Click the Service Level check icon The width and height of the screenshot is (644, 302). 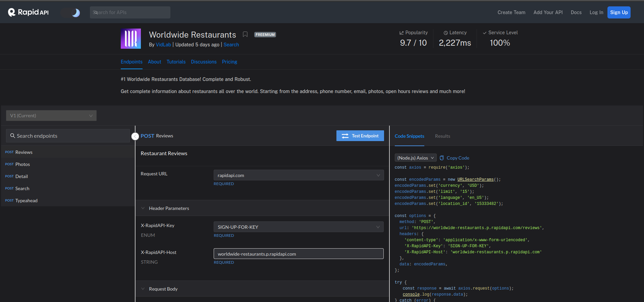click(x=485, y=33)
